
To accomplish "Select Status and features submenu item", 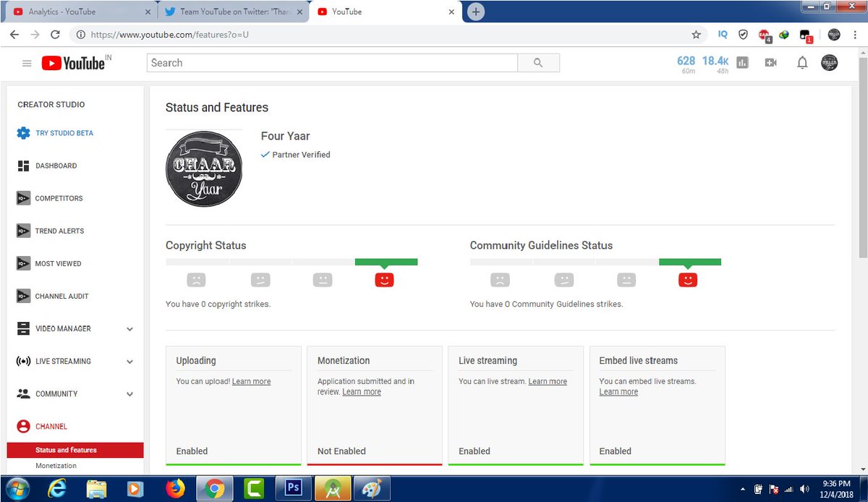I will pyautogui.click(x=75, y=450).
